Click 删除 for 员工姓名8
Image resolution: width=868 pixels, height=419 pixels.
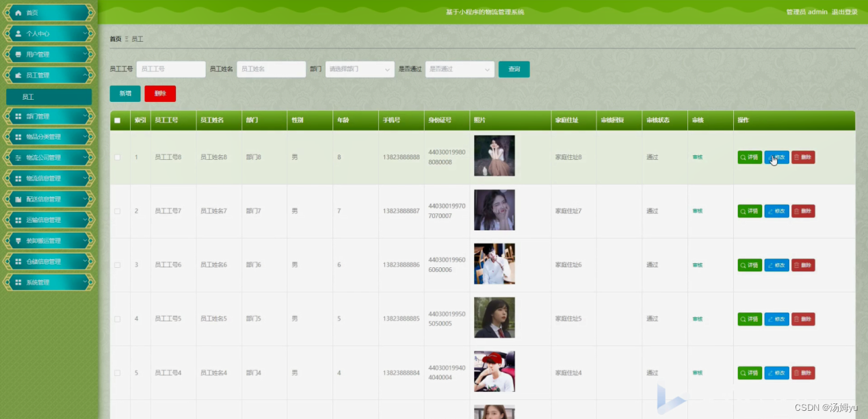point(803,157)
